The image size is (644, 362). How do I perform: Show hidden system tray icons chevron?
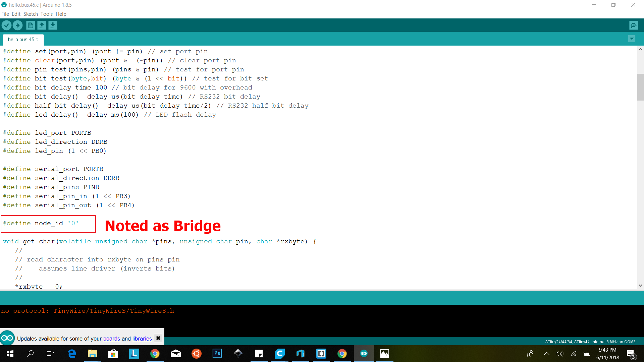point(546,354)
